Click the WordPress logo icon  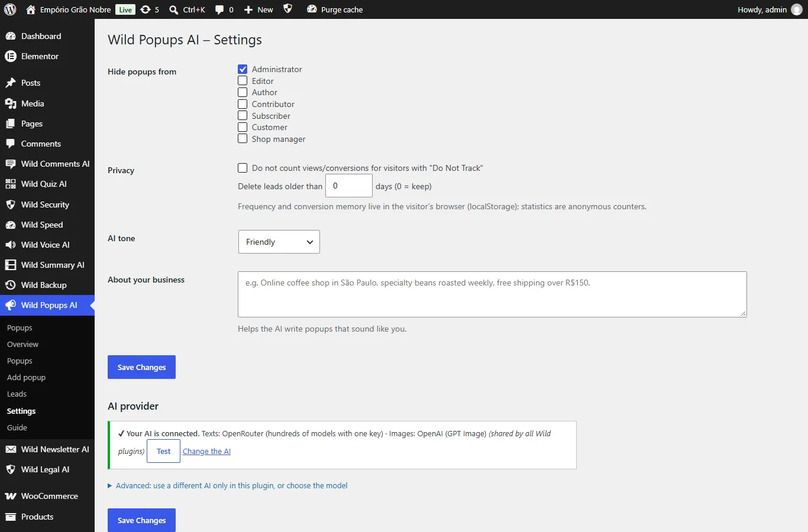pyautogui.click(x=10, y=9)
